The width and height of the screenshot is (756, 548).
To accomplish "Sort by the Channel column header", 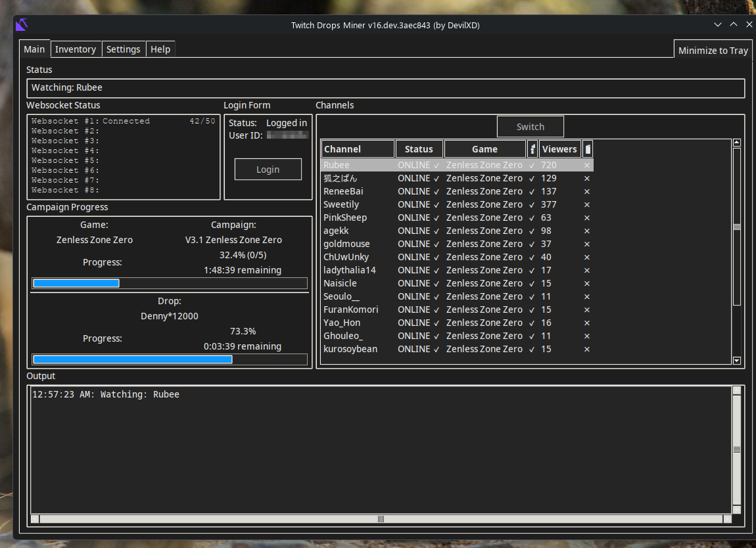I will (x=357, y=149).
